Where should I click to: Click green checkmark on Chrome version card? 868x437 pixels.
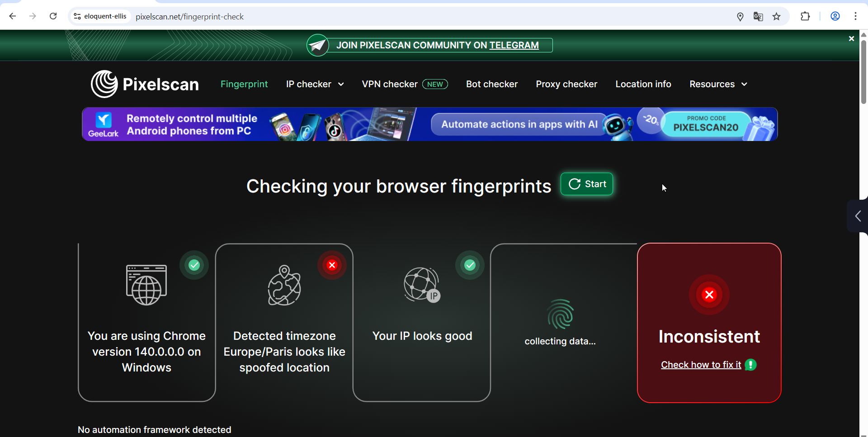194,265
